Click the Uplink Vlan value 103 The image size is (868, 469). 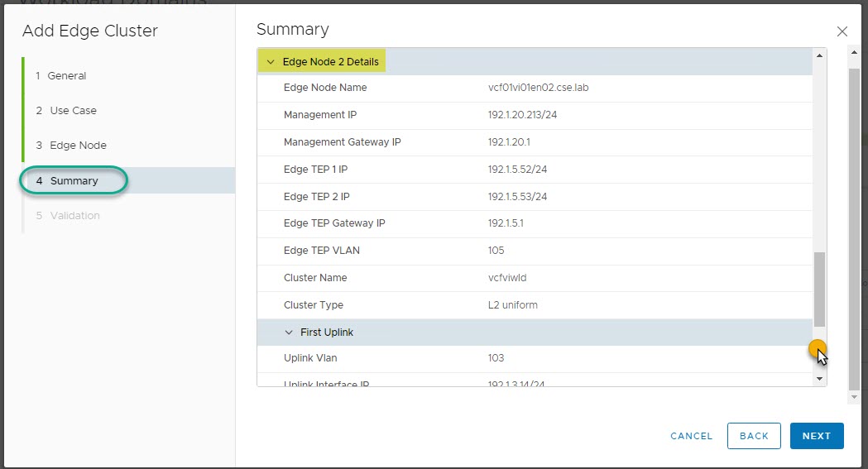pyautogui.click(x=496, y=358)
